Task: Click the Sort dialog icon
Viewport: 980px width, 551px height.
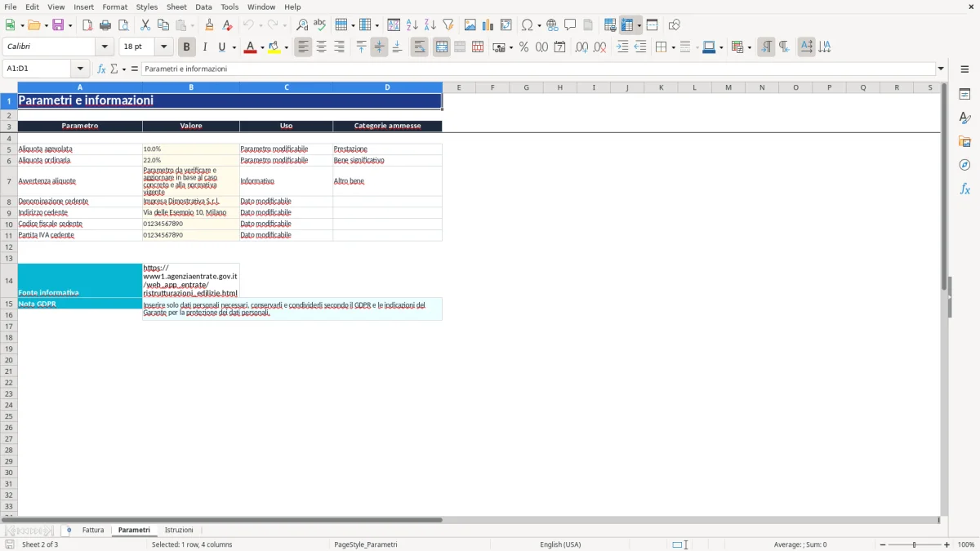Action: pyautogui.click(x=394, y=25)
